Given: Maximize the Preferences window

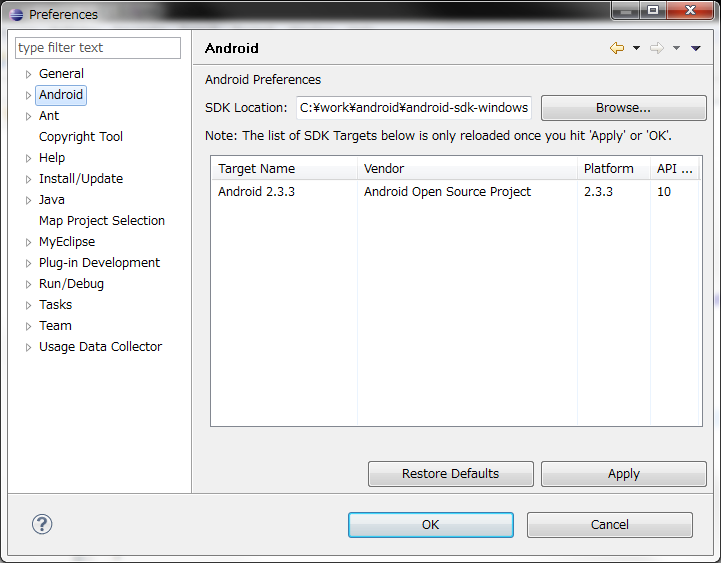Looking at the screenshot, I should pos(653,10).
